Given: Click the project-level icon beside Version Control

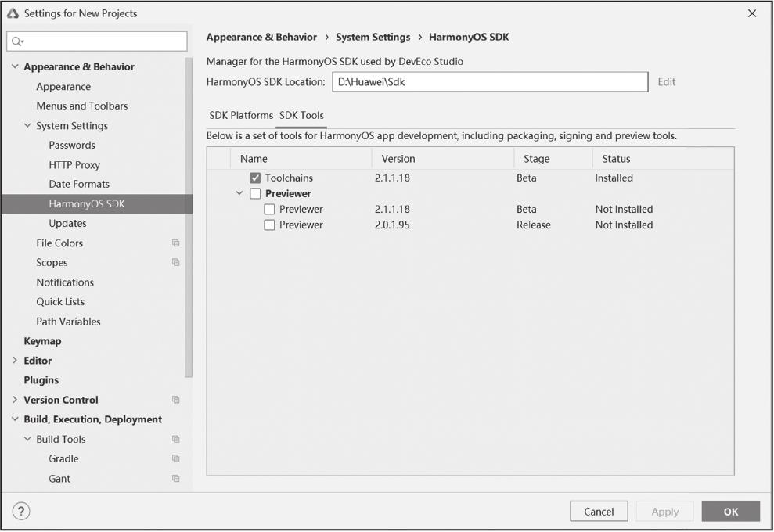Looking at the screenshot, I should 176,400.
